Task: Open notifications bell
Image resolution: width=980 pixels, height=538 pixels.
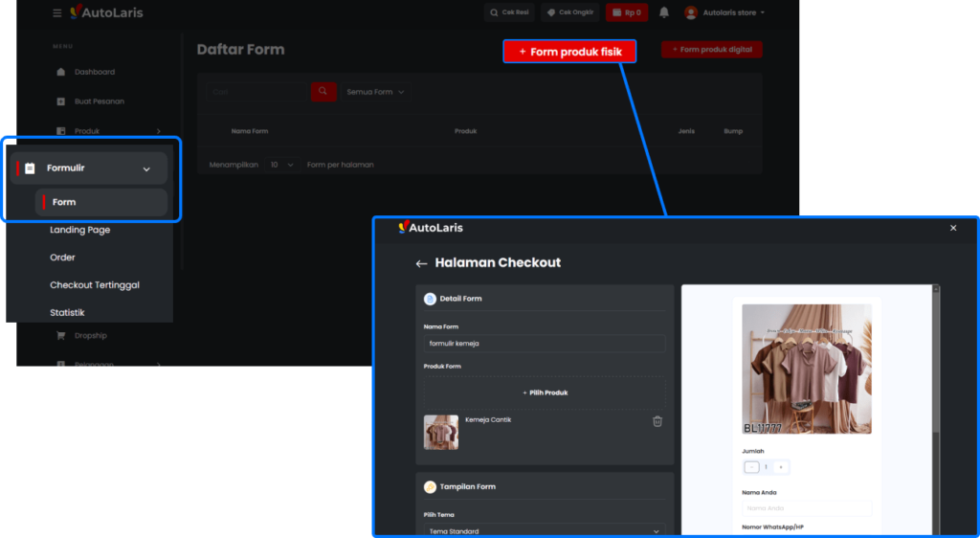Action: coord(664,12)
